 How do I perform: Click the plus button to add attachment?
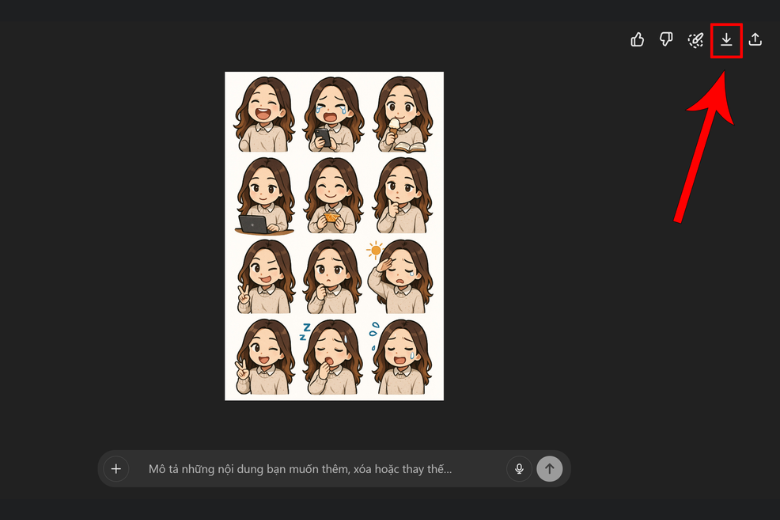(116, 468)
